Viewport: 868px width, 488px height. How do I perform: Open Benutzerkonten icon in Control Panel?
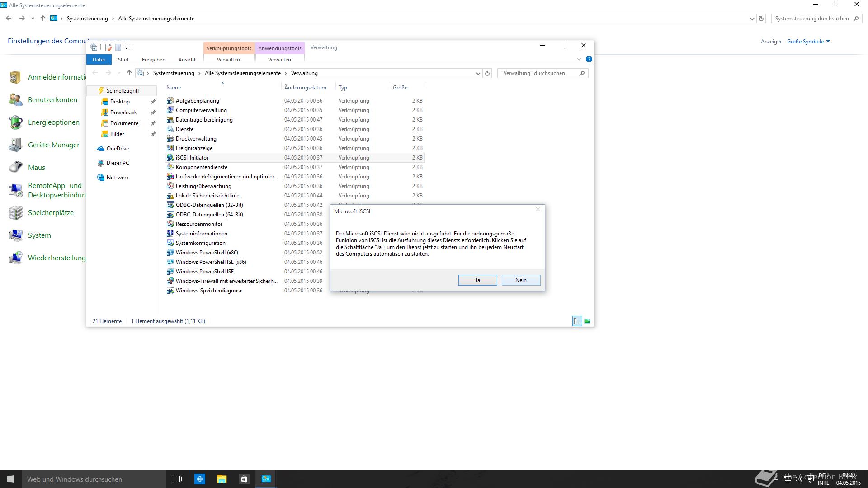(x=15, y=100)
